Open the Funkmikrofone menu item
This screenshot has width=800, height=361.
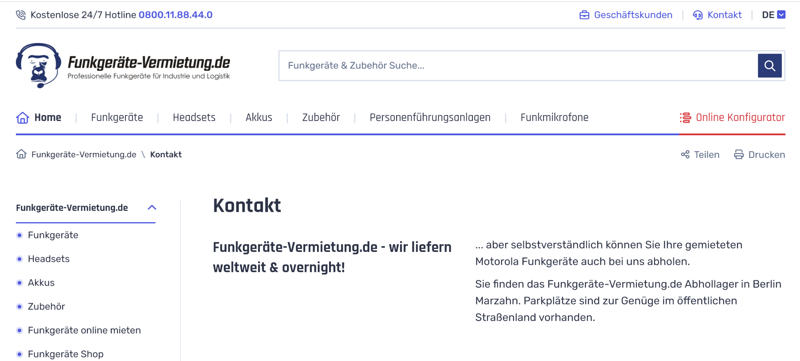click(554, 118)
